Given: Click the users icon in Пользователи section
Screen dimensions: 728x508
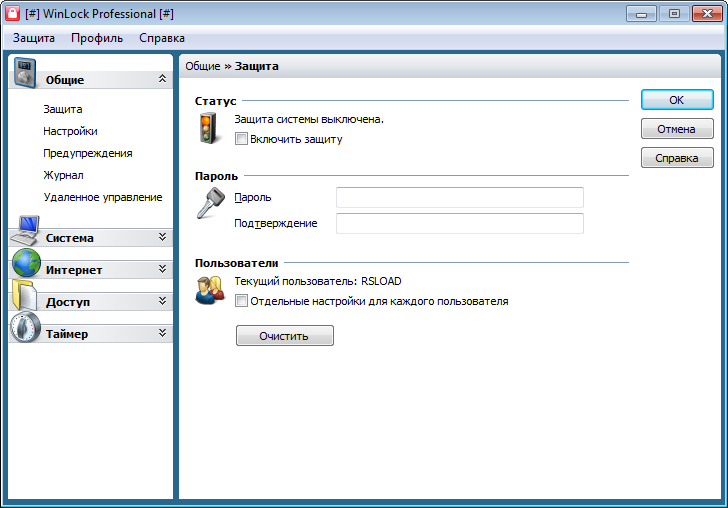Looking at the screenshot, I should 210,290.
